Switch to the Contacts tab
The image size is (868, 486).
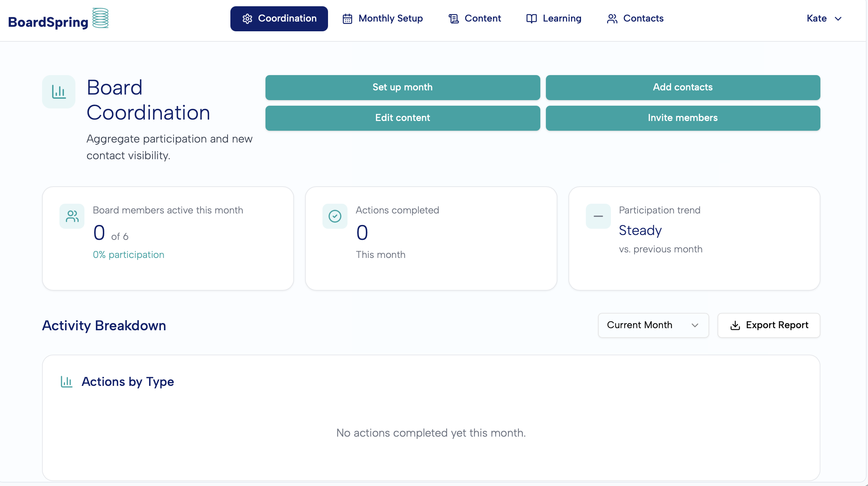pyautogui.click(x=635, y=19)
